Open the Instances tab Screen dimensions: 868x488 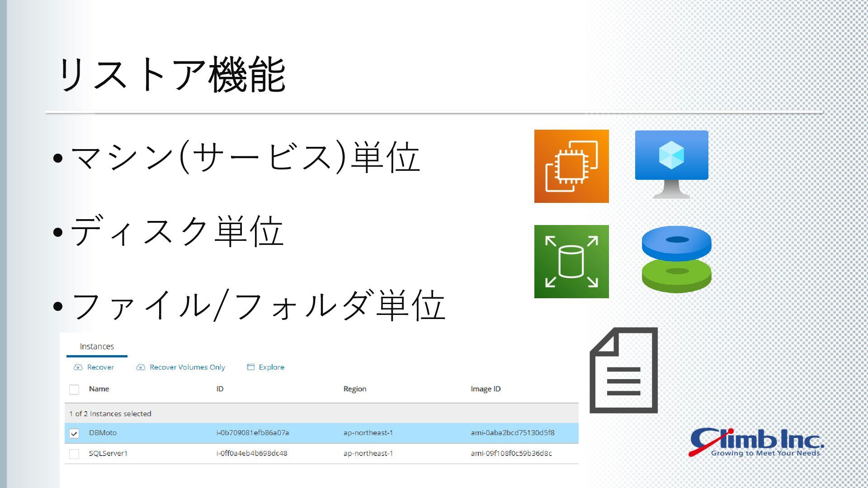coord(97,347)
